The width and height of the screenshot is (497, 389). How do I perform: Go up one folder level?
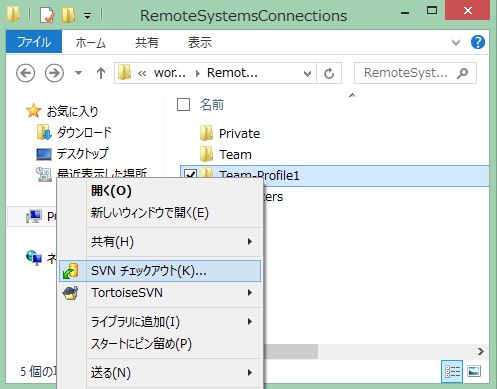(101, 73)
